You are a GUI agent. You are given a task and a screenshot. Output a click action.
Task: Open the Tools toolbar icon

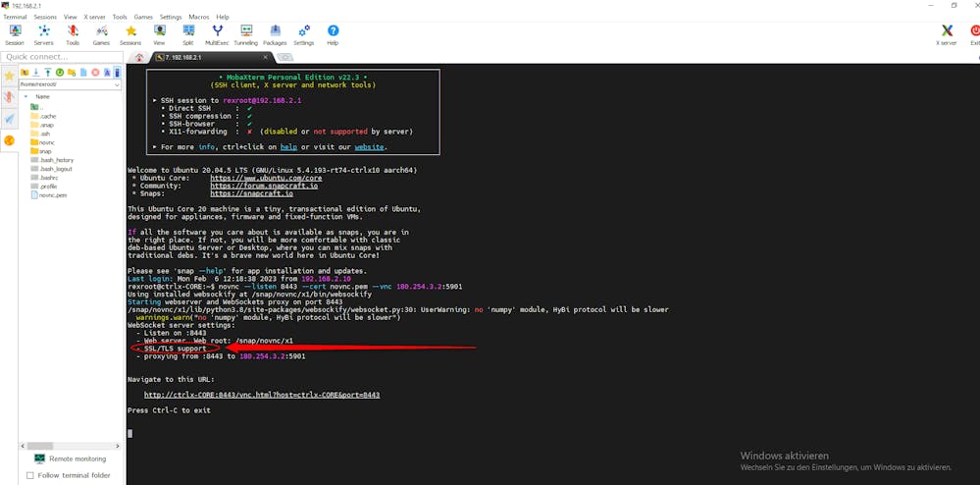point(73,35)
